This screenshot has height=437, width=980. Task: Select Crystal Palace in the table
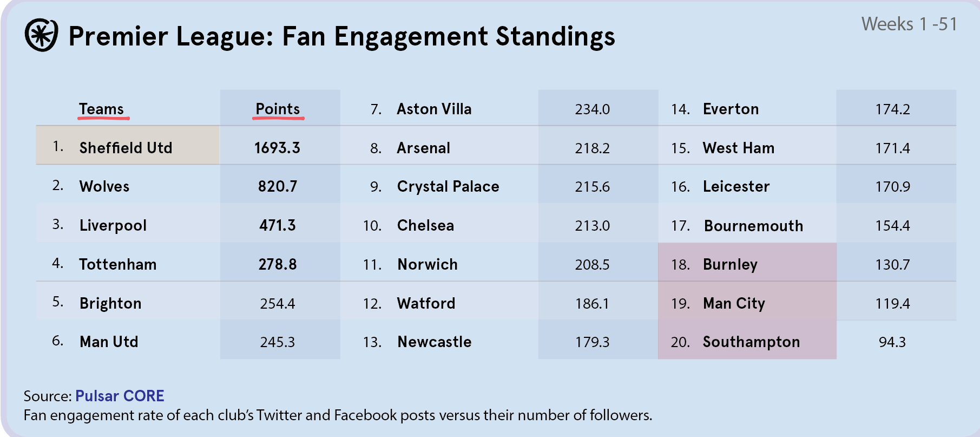pyautogui.click(x=448, y=186)
